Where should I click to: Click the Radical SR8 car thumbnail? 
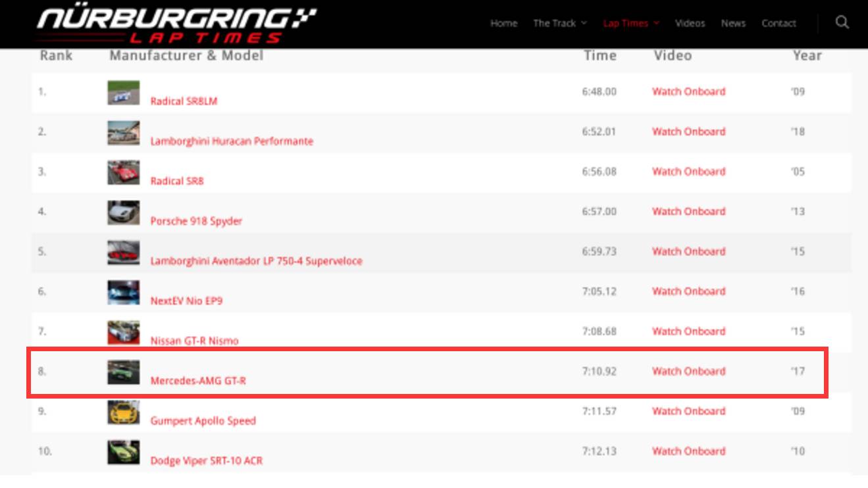click(124, 173)
